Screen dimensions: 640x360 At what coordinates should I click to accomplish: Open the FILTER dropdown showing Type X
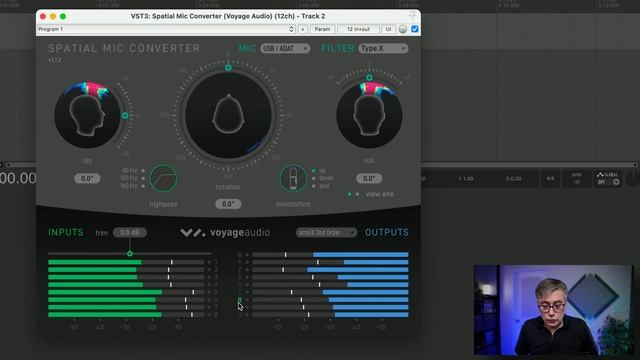coord(383,49)
